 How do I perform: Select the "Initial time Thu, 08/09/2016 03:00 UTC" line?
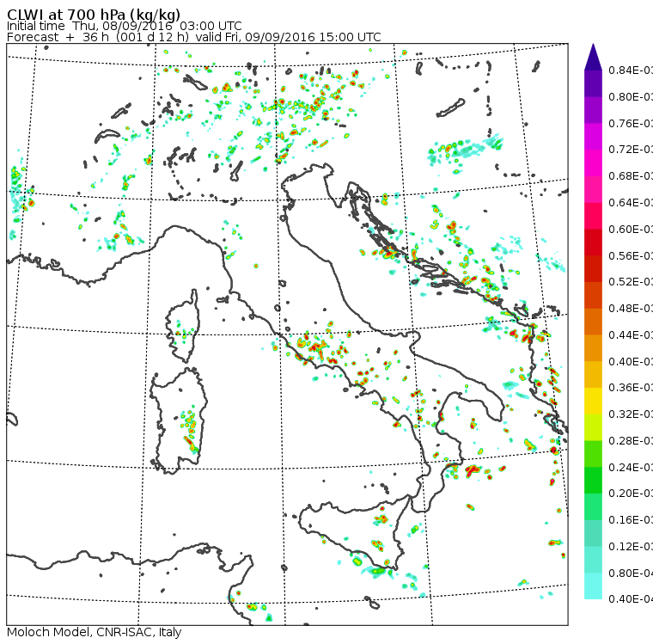[x=124, y=26]
